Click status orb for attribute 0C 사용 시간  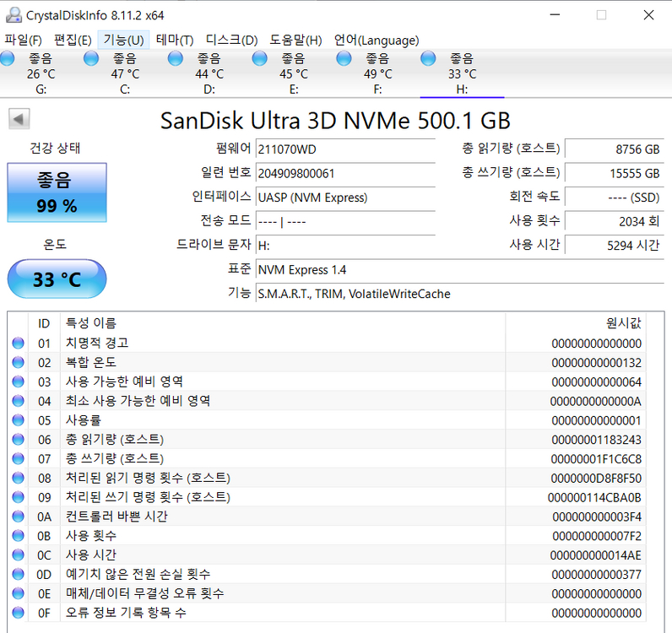pyautogui.click(x=19, y=555)
